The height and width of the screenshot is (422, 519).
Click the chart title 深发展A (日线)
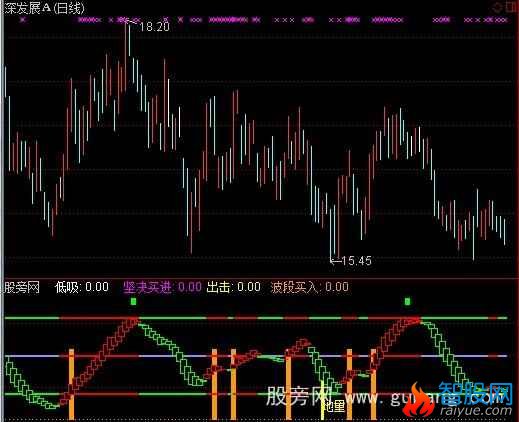45,8
